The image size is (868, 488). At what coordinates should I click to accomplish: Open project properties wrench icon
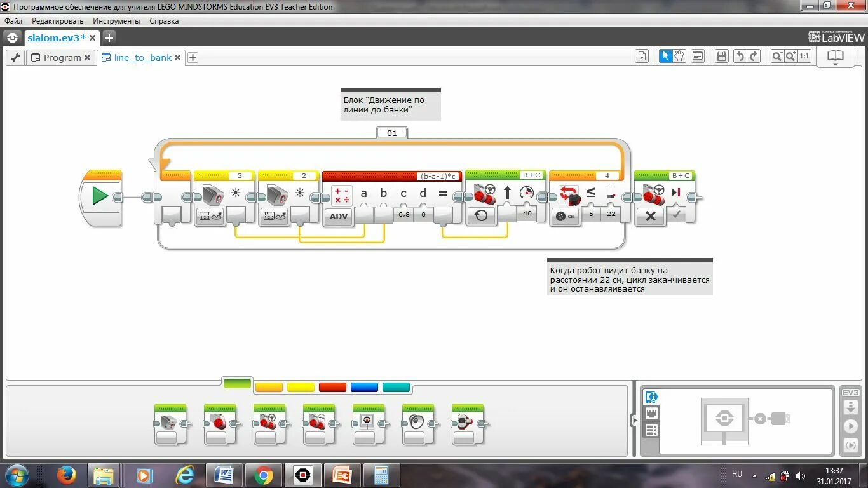click(15, 57)
